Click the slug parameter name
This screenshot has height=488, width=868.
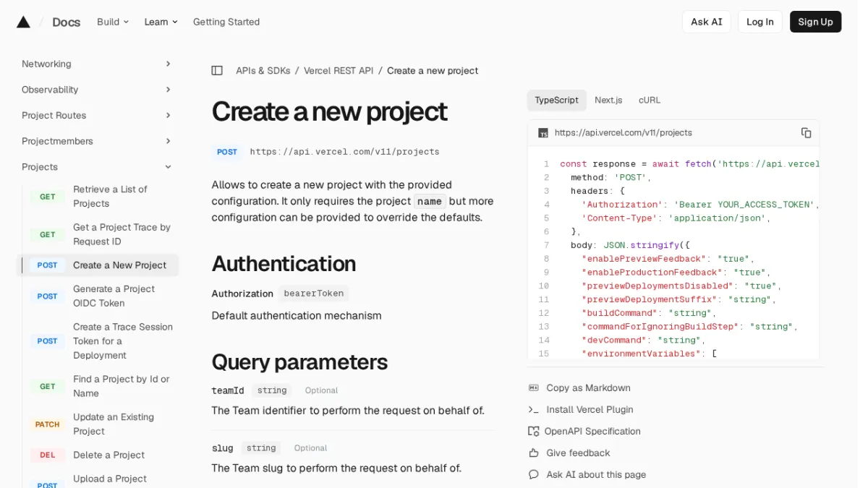(x=222, y=448)
